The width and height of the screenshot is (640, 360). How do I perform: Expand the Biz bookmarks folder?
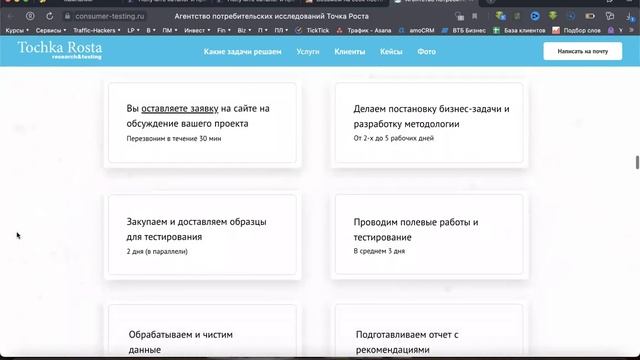click(x=244, y=30)
